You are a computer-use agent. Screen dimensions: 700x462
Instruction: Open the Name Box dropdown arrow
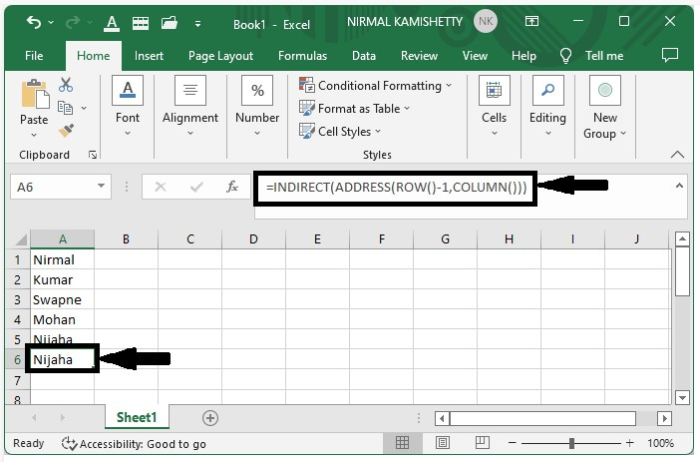[101, 186]
